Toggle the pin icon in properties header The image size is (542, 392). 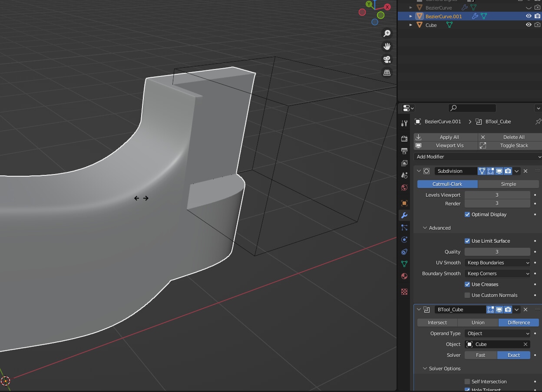click(x=538, y=122)
